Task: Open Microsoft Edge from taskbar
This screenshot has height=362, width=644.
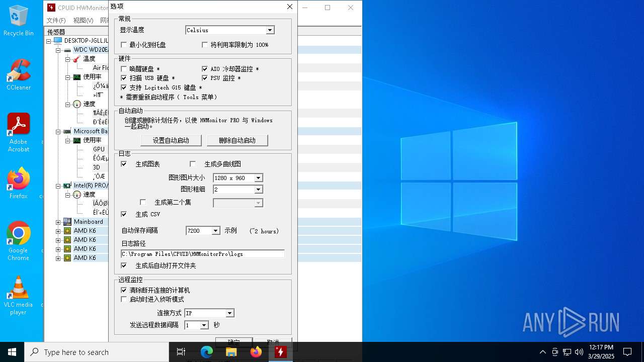Action: pos(207,352)
